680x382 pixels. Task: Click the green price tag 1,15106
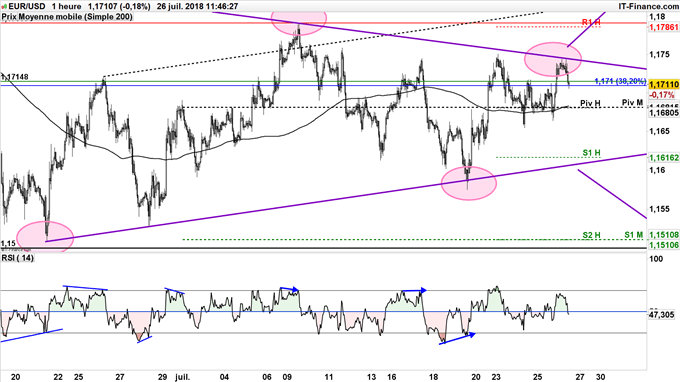click(664, 245)
